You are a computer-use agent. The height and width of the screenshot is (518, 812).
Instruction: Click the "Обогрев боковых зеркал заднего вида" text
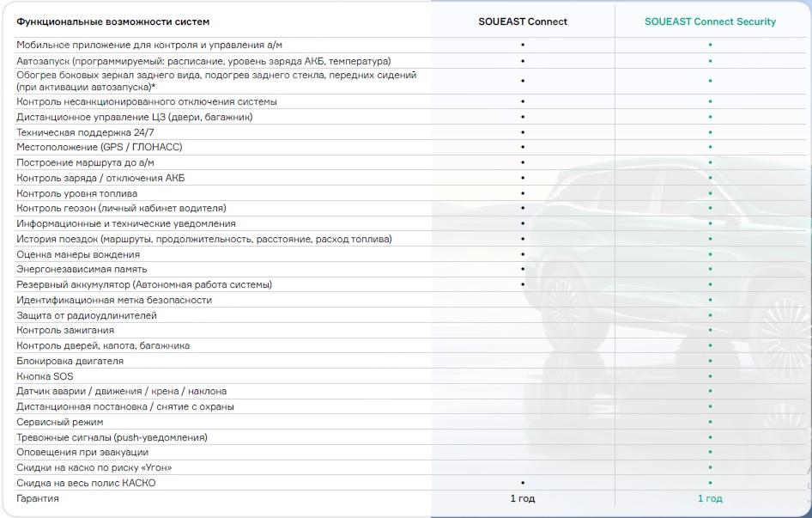point(216,81)
